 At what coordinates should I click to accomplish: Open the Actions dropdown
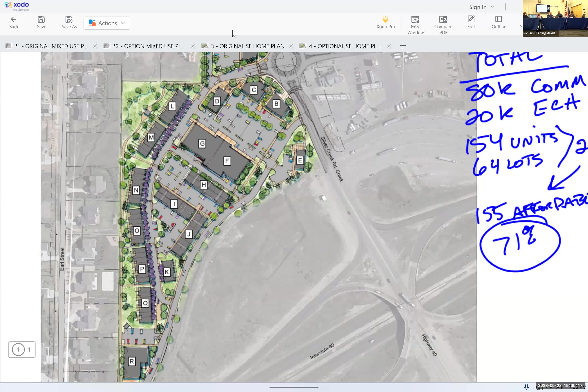coord(107,23)
